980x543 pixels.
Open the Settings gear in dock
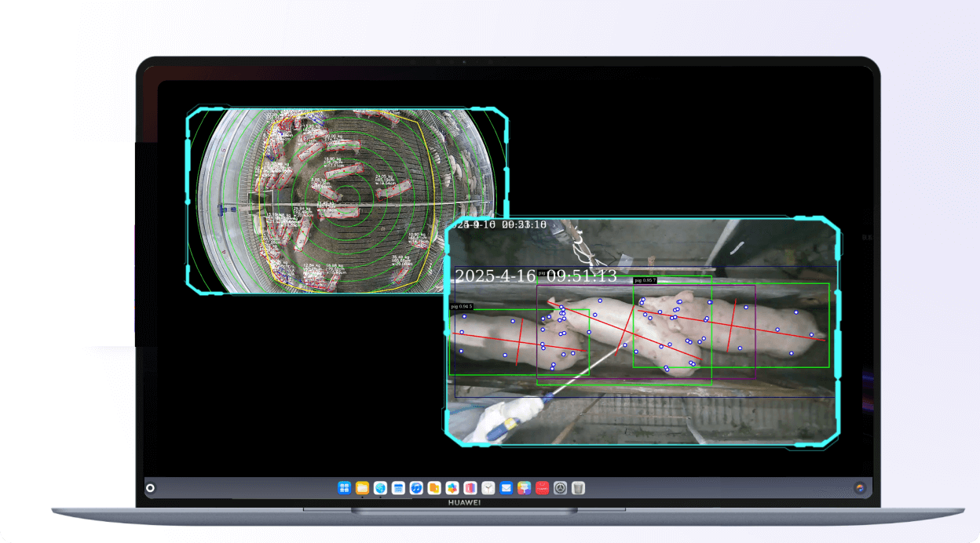click(560, 488)
